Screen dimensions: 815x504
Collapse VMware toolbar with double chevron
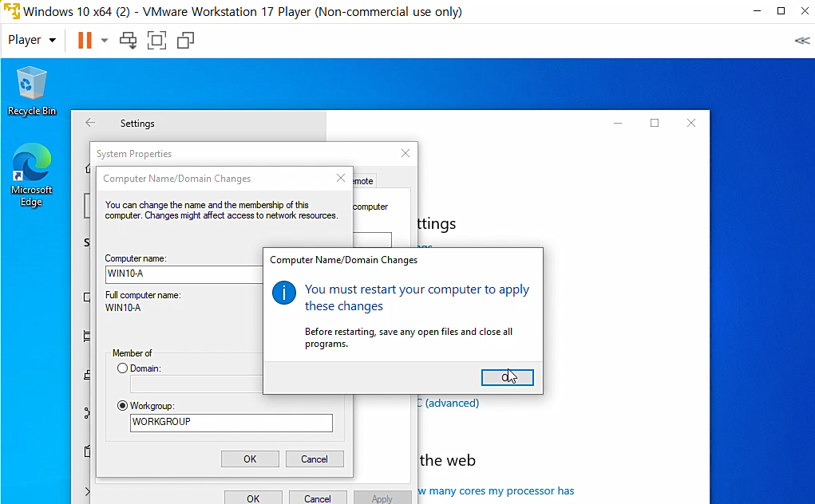click(802, 41)
